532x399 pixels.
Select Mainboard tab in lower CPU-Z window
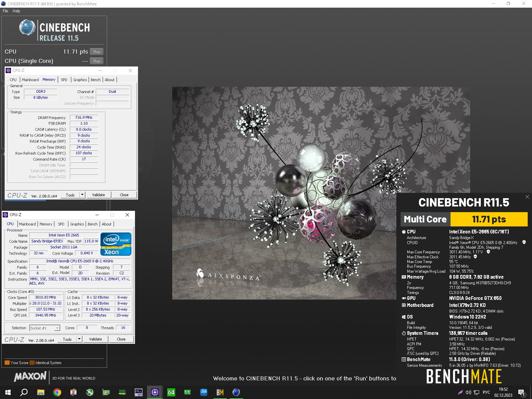(27, 224)
